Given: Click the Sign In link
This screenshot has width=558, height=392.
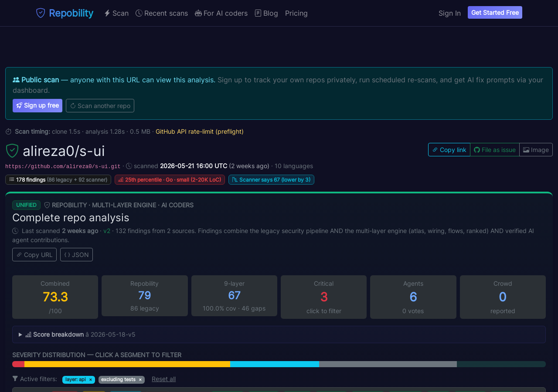Looking at the screenshot, I should (x=449, y=13).
